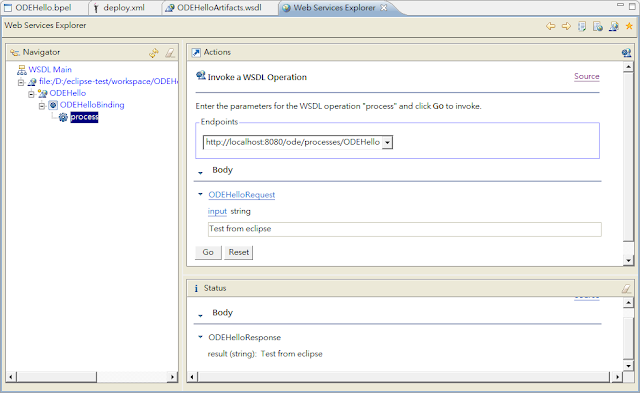Click the icon at right of Actions header
Viewport: 640px width, 393px height.
(626, 53)
